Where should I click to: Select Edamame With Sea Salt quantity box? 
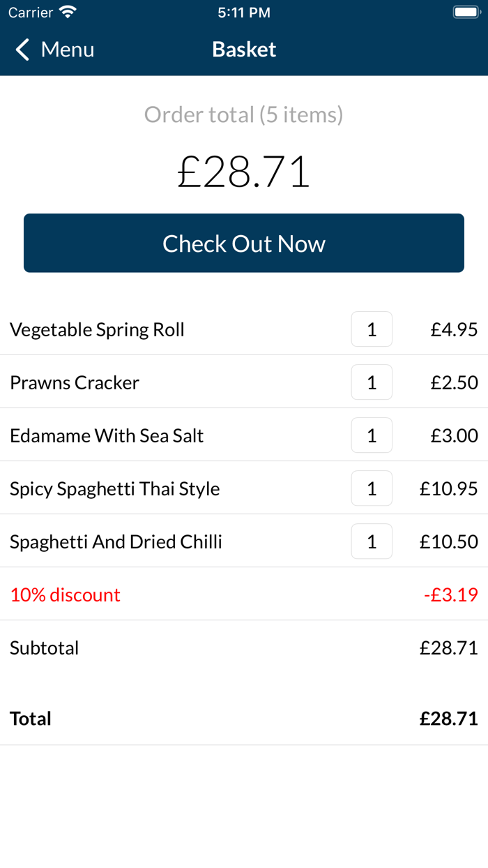click(372, 435)
